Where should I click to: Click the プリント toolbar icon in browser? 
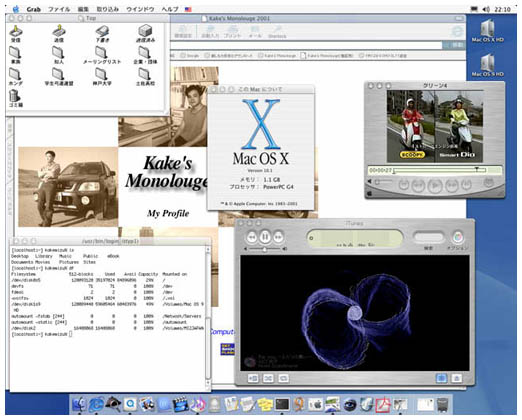pos(232,32)
